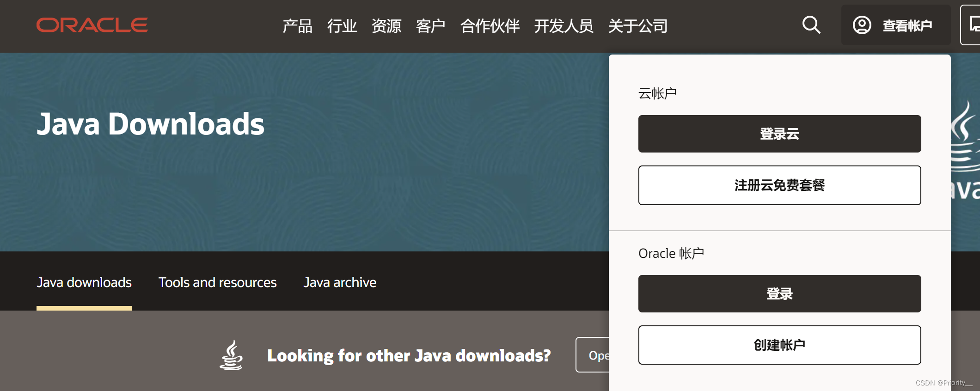Open the 资源 menu
The height and width of the screenshot is (391, 980).
tap(386, 26)
